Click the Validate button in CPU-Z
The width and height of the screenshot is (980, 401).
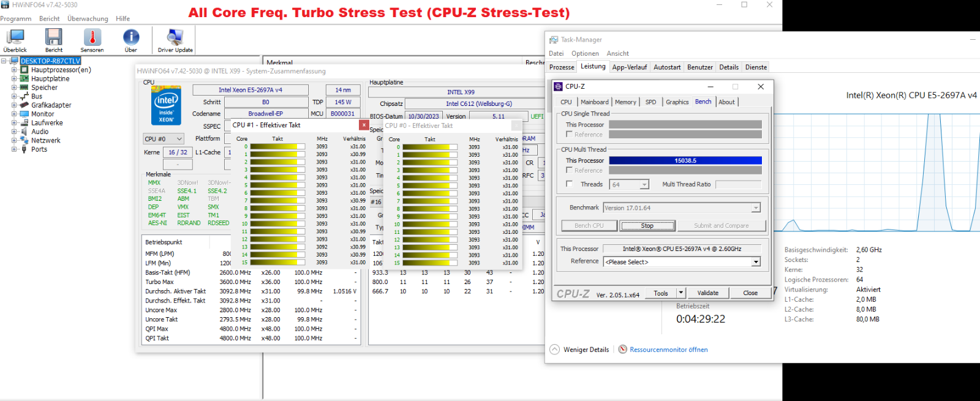tap(707, 293)
